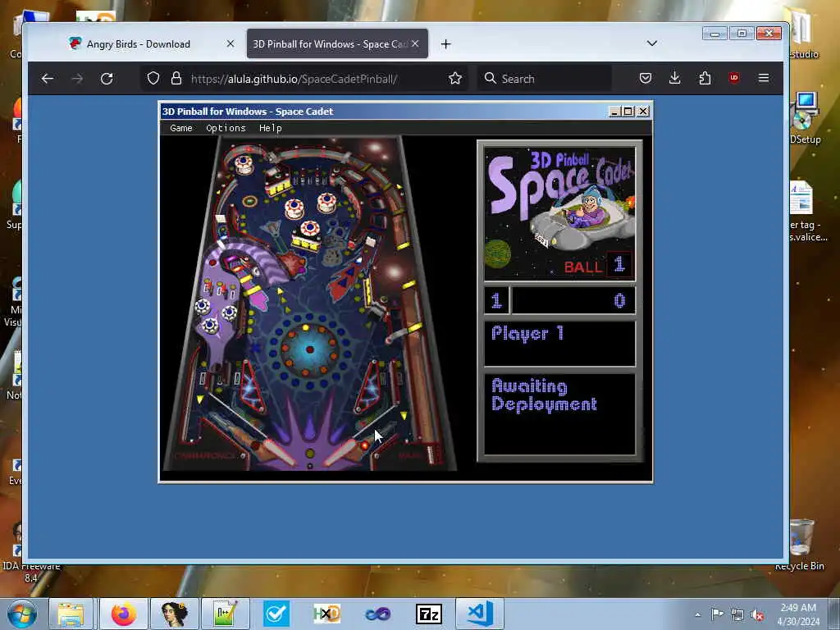Open the Game menu in Pinball
Viewport: 840px width, 630px height.
click(x=181, y=128)
